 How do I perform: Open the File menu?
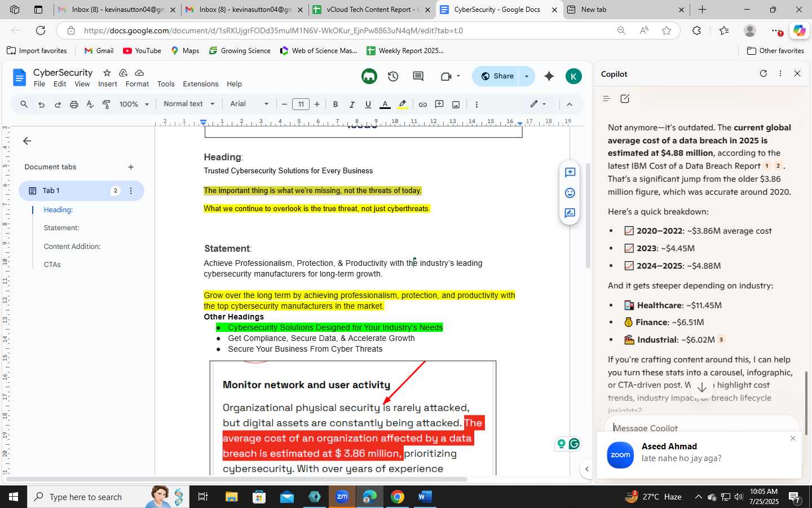[39, 84]
